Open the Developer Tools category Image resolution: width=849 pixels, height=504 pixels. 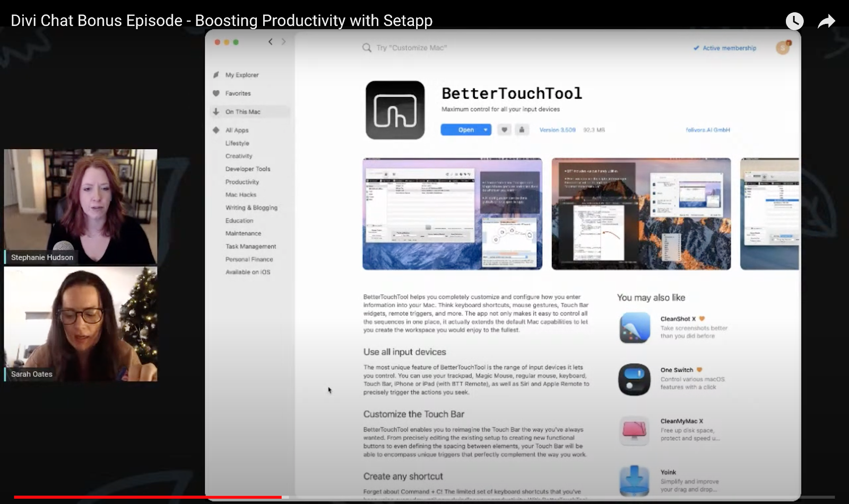coord(248,169)
